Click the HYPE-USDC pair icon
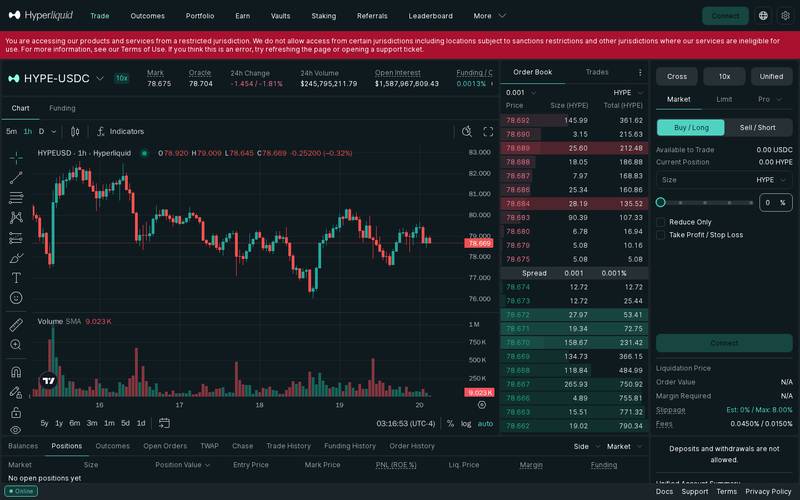Viewport: 800px width, 500px height. click(14, 78)
